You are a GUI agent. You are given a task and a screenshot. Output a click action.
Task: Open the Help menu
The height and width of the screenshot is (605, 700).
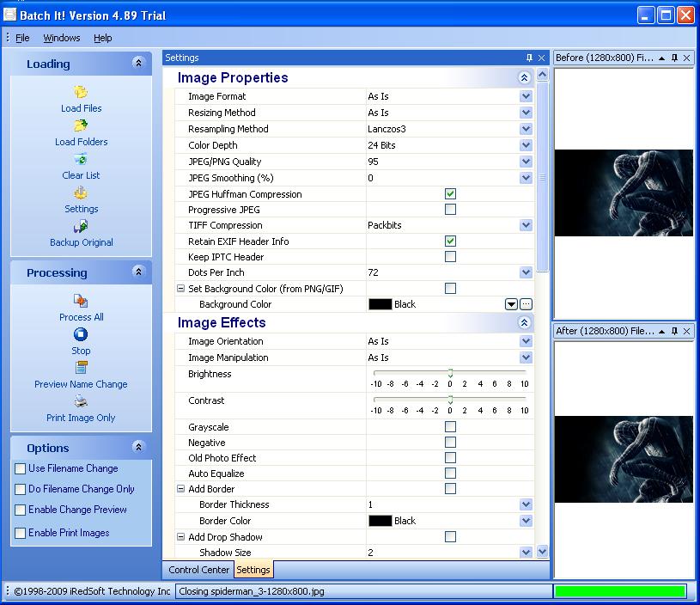tap(103, 38)
